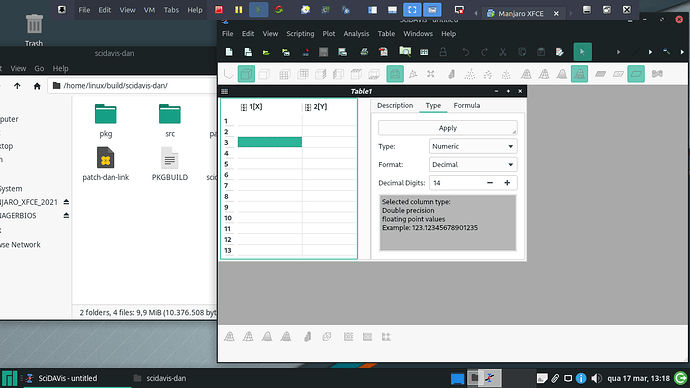Select the pointer arrow tool in SciDAVis
Viewport: 690px width, 388px height.
pos(582,52)
